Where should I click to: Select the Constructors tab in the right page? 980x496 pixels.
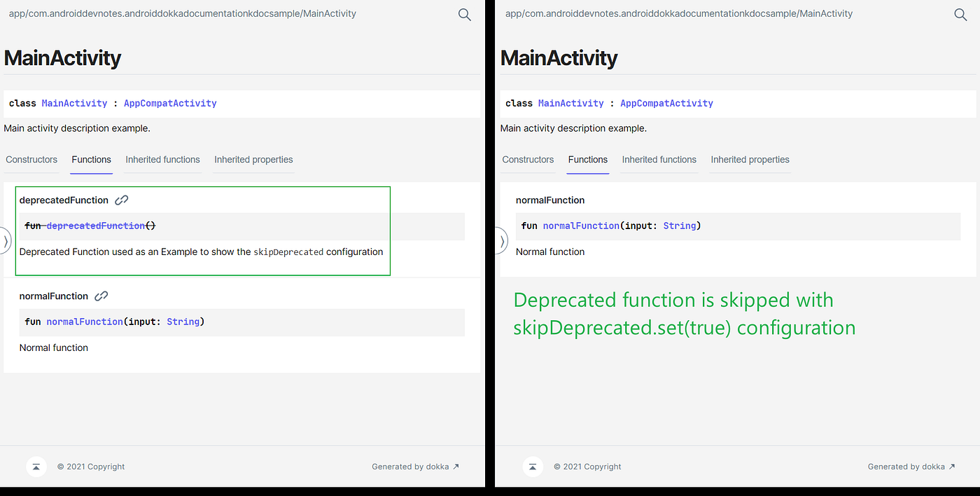pyautogui.click(x=528, y=160)
